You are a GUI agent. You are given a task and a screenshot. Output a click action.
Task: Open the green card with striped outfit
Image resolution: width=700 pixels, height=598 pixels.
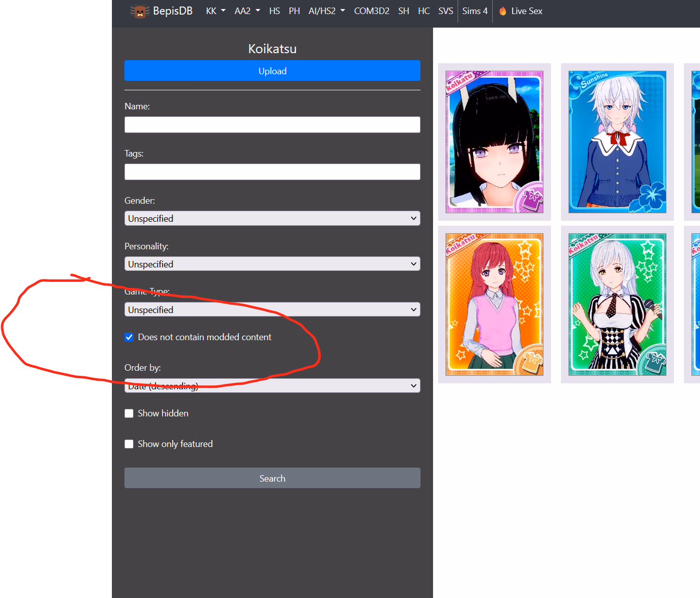(x=617, y=305)
